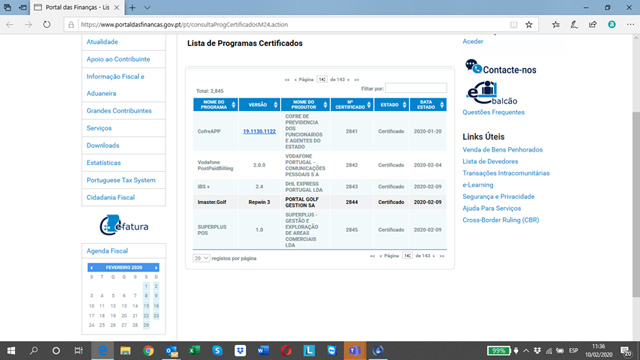
Task: Open the e-balcão logo
Action: coord(492,93)
